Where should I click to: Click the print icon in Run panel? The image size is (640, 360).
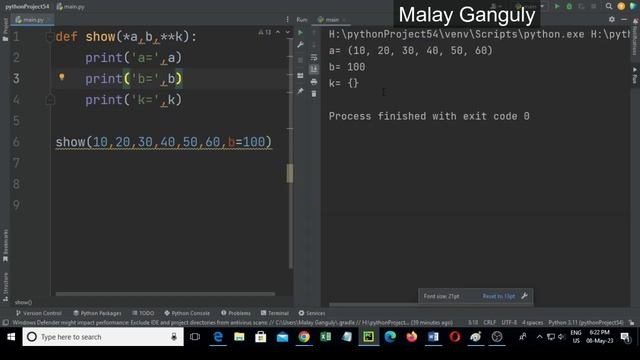point(314,82)
